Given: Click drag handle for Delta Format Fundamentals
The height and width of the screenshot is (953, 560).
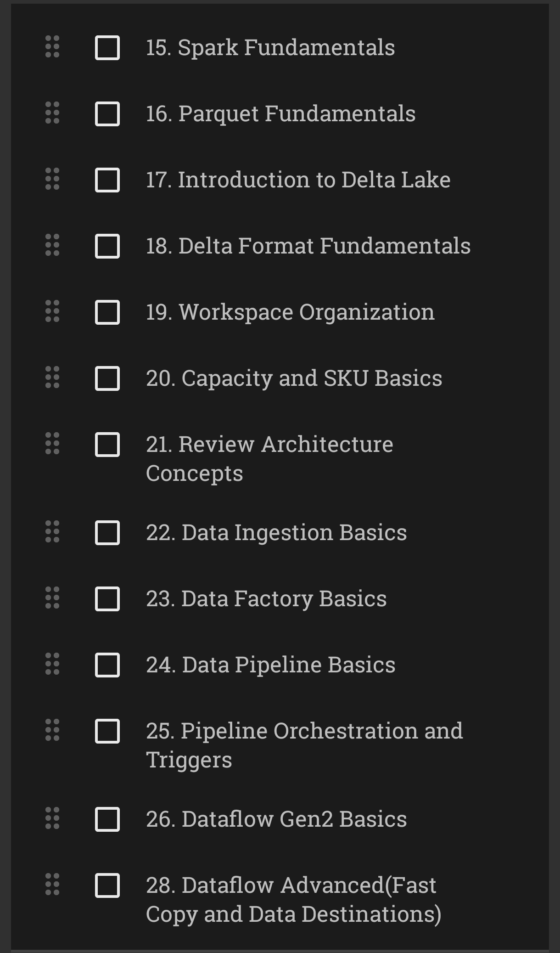Looking at the screenshot, I should [52, 245].
